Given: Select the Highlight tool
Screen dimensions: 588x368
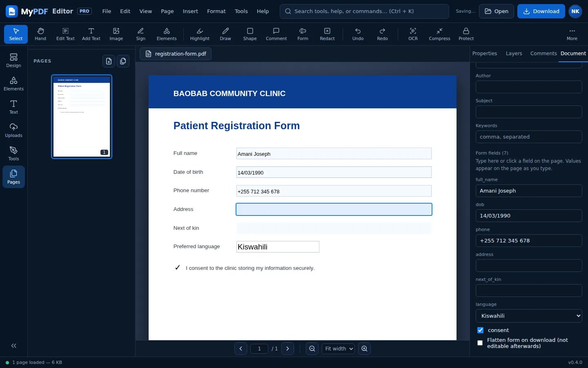Looking at the screenshot, I should coord(200,34).
